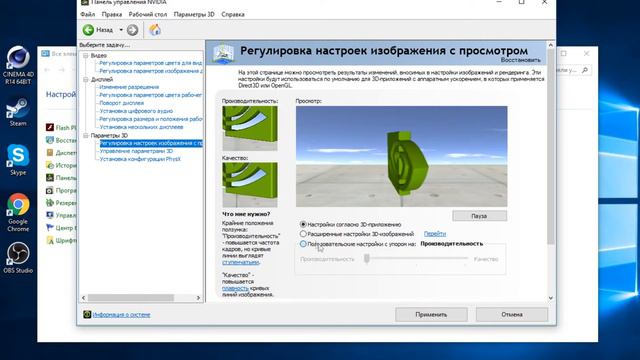This screenshot has height=360, width=640.
Task: Open the Правка menu
Action: coord(112,14)
